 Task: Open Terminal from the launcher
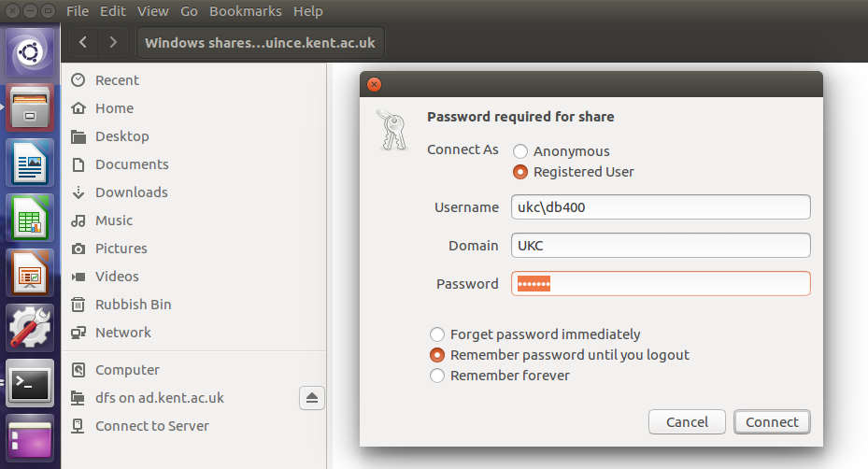click(30, 383)
